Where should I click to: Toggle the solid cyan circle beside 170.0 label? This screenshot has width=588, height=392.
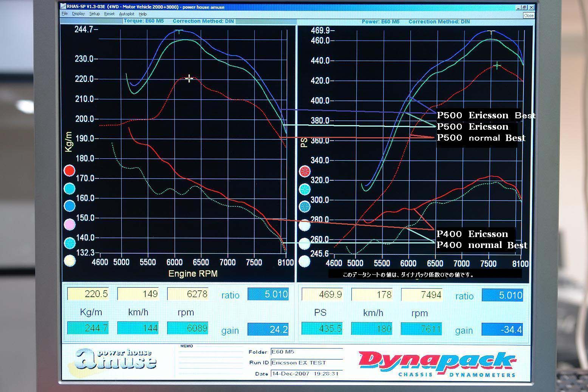tap(70, 188)
